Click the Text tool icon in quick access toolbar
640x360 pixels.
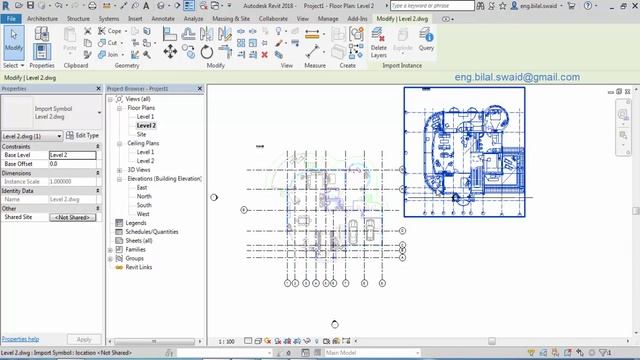pyautogui.click(x=146, y=6)
